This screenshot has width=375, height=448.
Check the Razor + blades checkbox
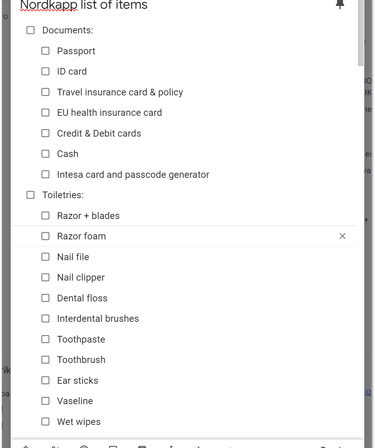coord(45,216)
